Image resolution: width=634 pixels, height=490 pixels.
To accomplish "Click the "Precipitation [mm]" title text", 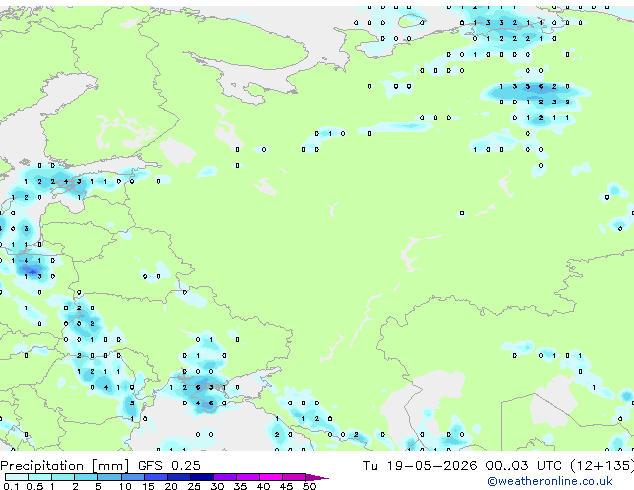I will [x=65, y=466].
